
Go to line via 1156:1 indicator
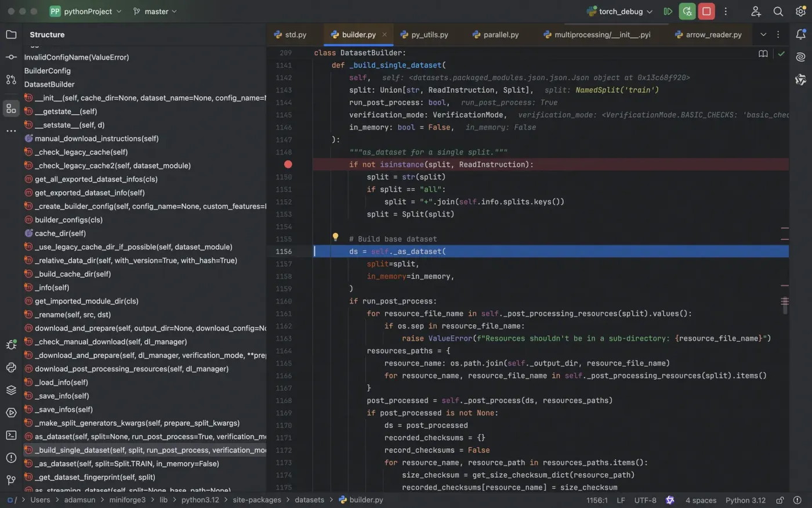click(x=597, y=500)
